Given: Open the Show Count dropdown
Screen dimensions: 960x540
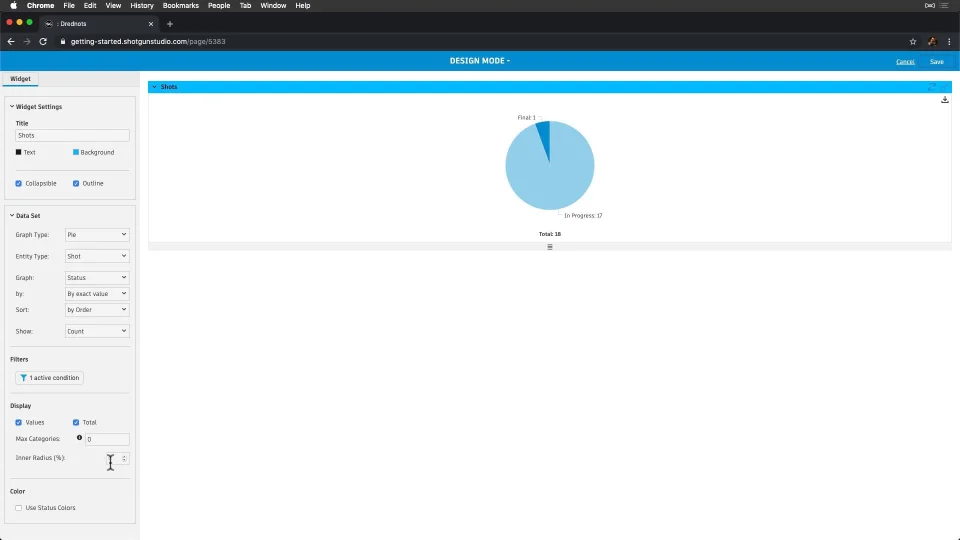Looking at the screenshot, I should [97, 331].
